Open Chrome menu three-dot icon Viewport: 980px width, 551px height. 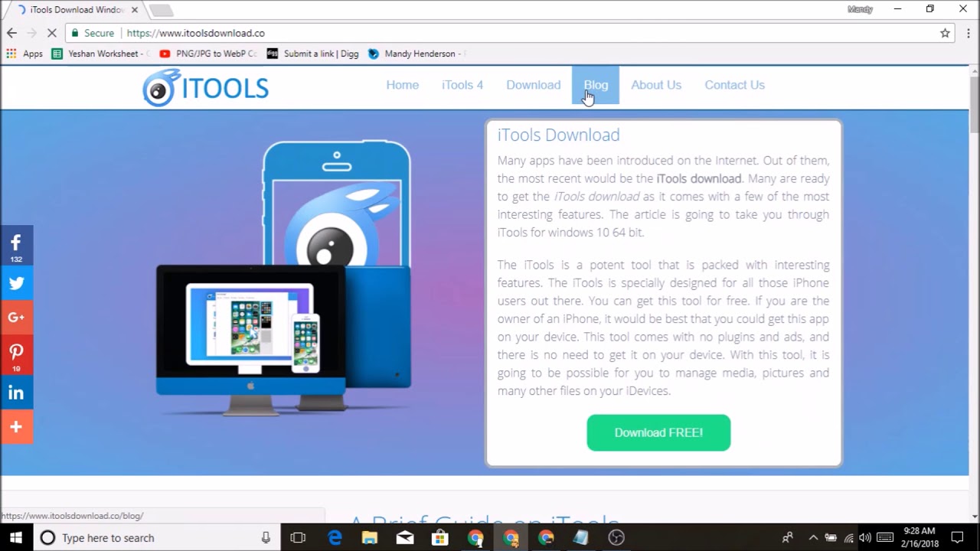click(967, 33)
